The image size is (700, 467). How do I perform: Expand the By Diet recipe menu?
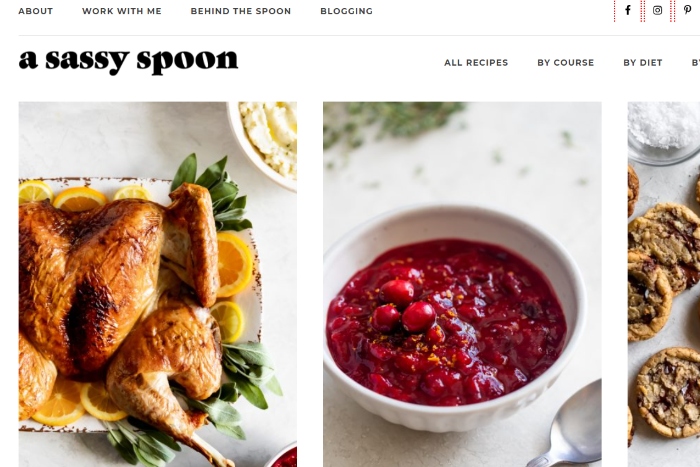tap(643, 63)
